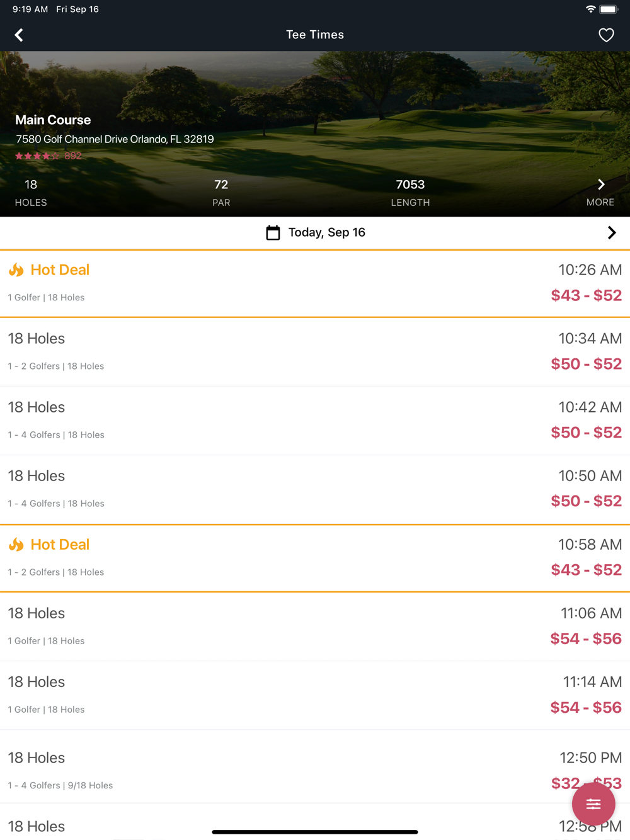Pick the 12:50 PM tee time
The image size is (630, 840).
click(x=315, y=769)
